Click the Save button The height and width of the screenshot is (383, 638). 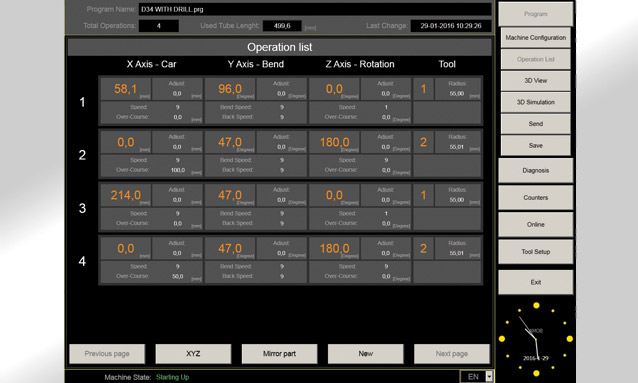535,145
